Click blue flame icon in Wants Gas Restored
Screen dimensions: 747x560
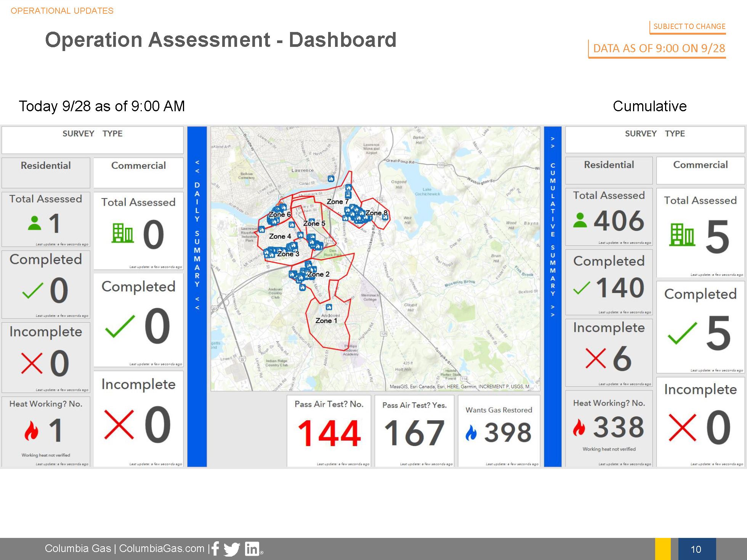click(x=471, y=433)
